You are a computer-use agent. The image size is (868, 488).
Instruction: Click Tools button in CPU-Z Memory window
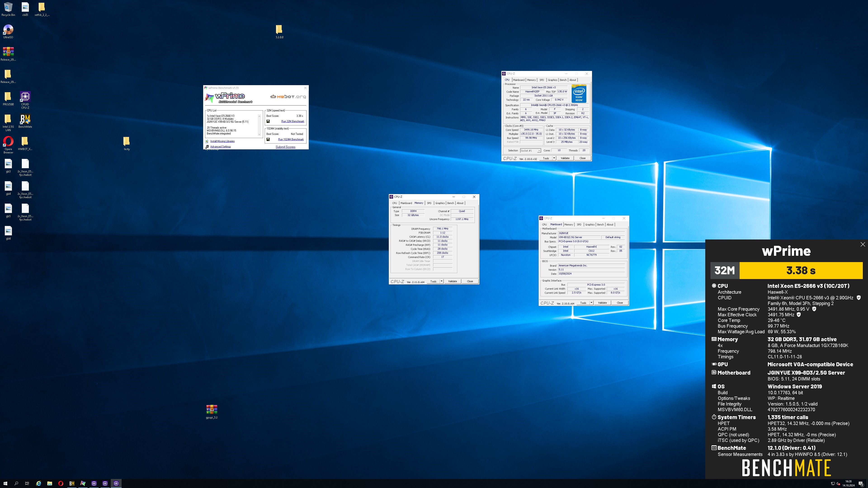coord(433,281)
